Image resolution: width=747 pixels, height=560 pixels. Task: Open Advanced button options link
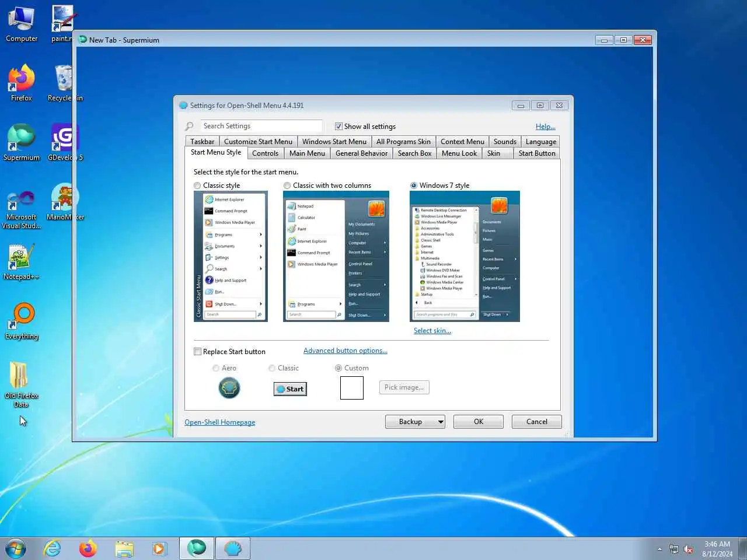tap(345, 351)
